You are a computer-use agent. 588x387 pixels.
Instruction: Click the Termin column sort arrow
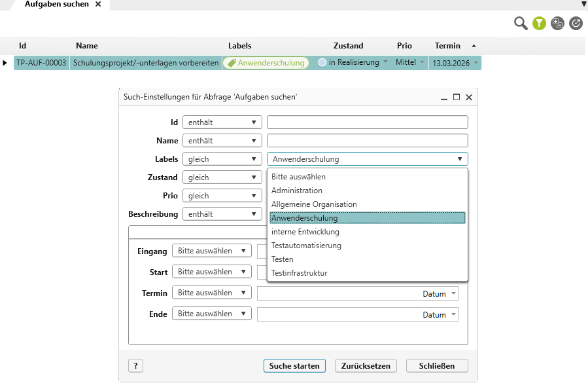pyautogui.click(x=473, y=46)
